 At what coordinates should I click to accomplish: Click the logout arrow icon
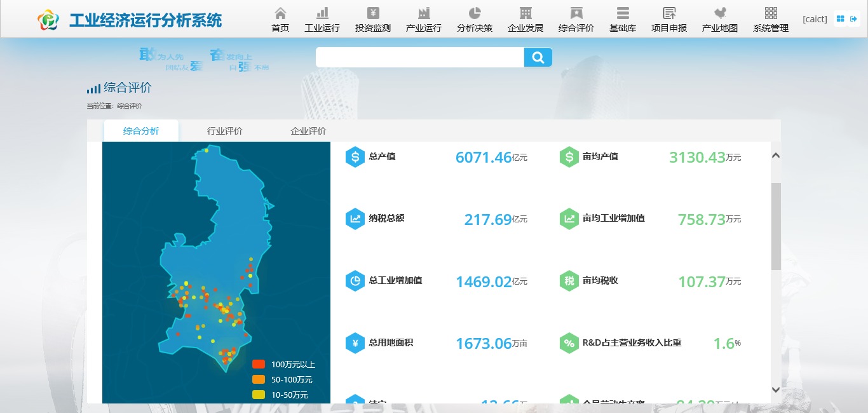coord(853,19)
